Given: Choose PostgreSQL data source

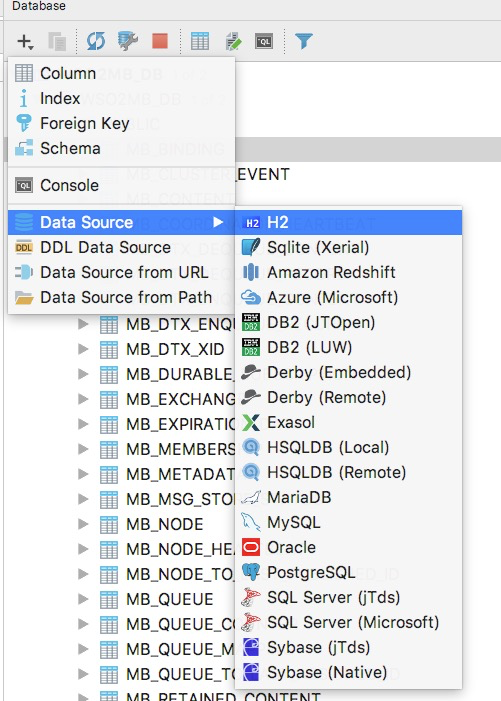Looking at the screenshot, I should pyautogui.click(x=348, y=573).
